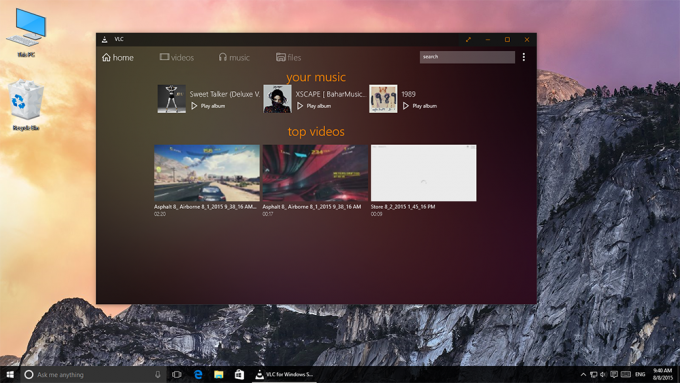680x383 pixels.
Task: Play the 02:20 Asphalt 8 video thumbnail
Action: [x=207, y=173]
